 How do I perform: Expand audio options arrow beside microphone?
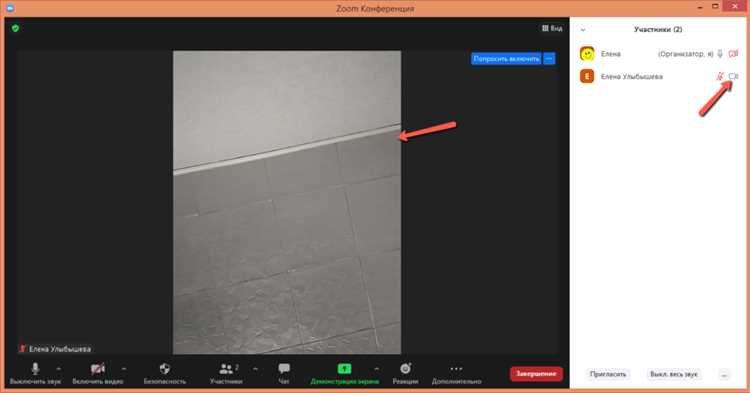59,369
